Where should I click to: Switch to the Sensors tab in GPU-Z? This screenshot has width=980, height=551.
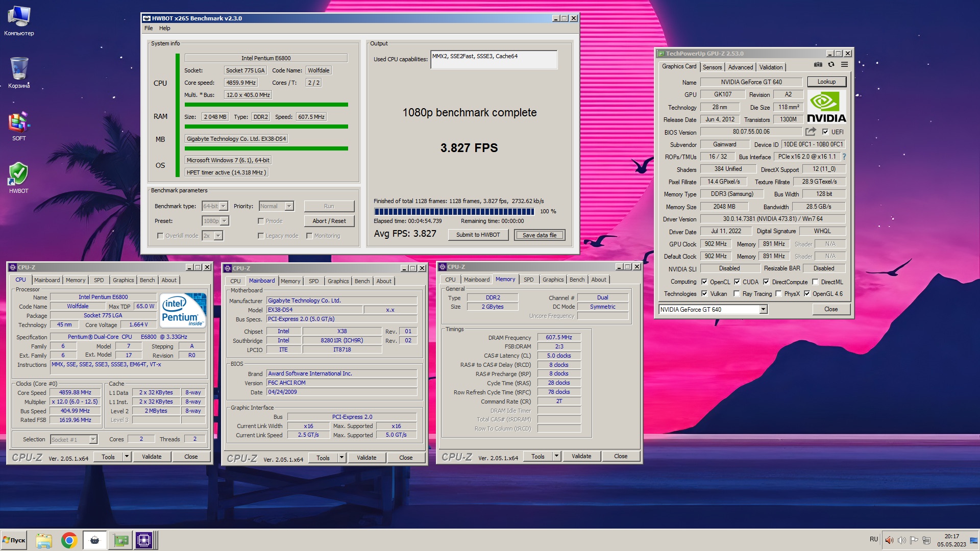point(712,67)
